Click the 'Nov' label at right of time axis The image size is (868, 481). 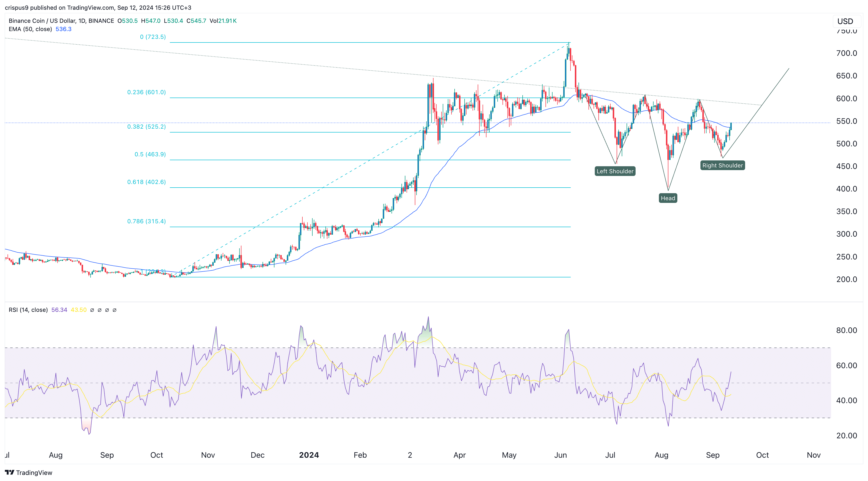tap(813, 455)
